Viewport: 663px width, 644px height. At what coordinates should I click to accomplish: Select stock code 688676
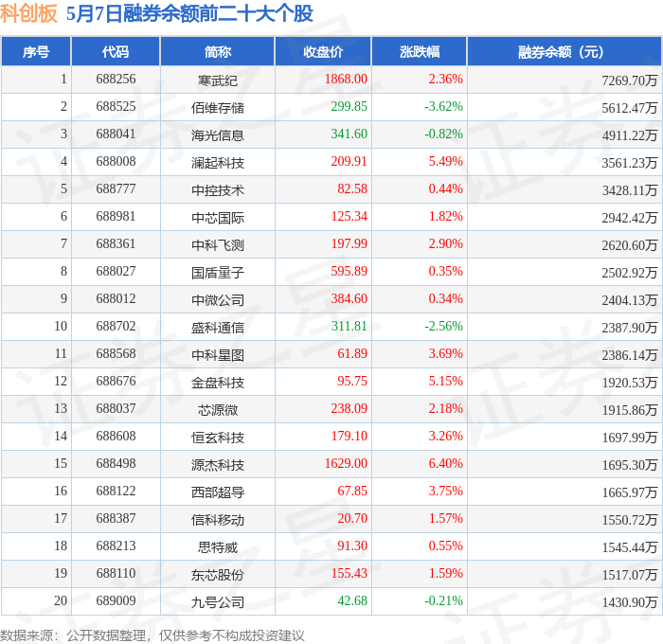116,381
